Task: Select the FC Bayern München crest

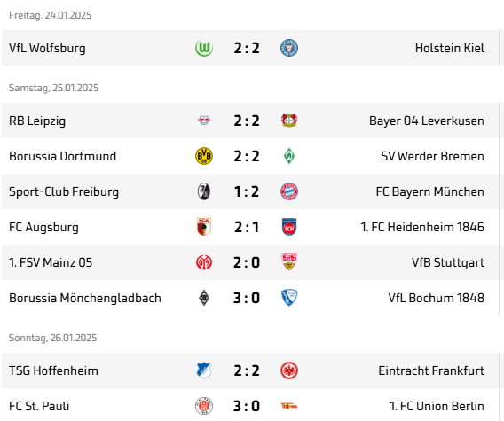Action: pyautogui.click(x=289, y=191)
